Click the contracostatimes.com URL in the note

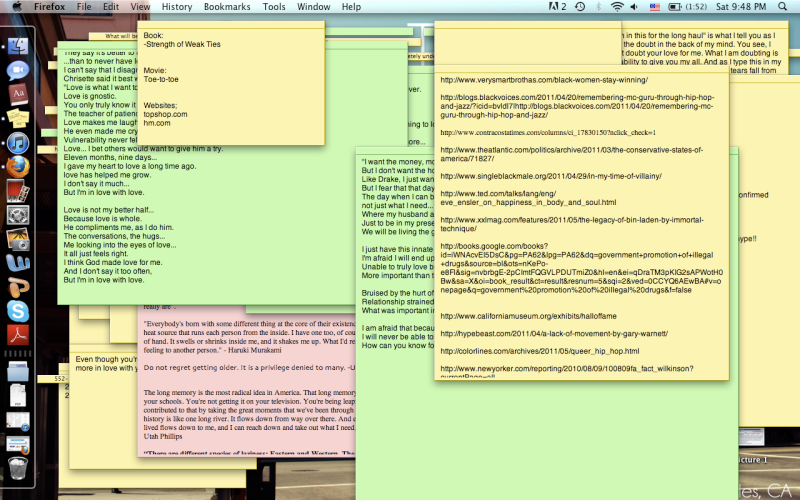(x=548, y=132)
